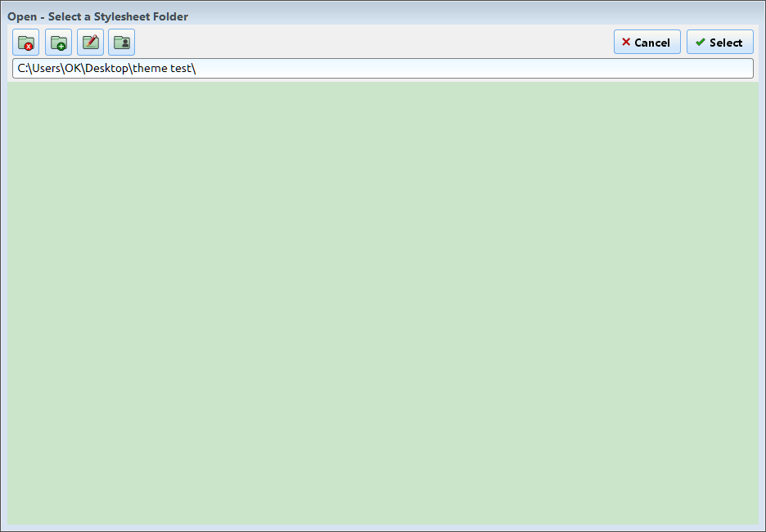Click the "Open - Select a Stylesheet Folder" title
The width and height of the screenshot is (766, 532).
click(98, 16)
